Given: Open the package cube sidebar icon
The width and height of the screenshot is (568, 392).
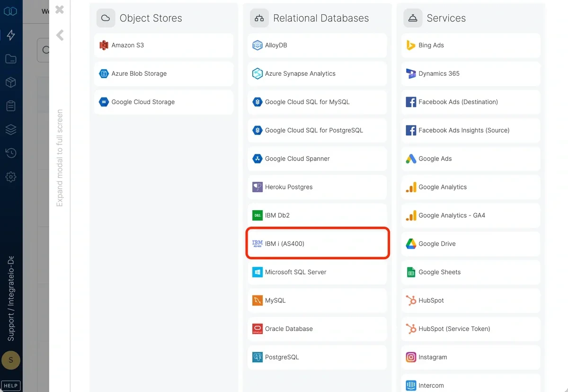Looking at the screenshot, I should pyautogui.click(x=11, y=83).
